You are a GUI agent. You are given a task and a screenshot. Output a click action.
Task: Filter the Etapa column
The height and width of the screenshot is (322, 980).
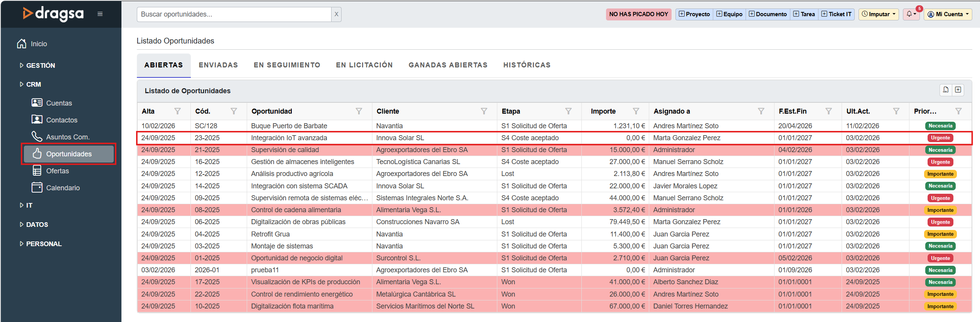568,111
